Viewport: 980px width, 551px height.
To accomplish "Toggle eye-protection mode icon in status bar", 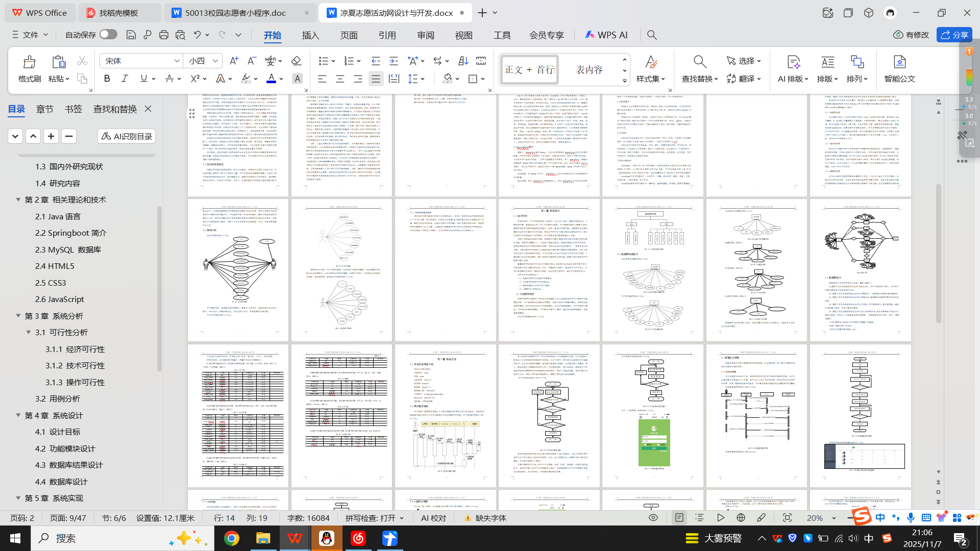I will tap(653, 518).
